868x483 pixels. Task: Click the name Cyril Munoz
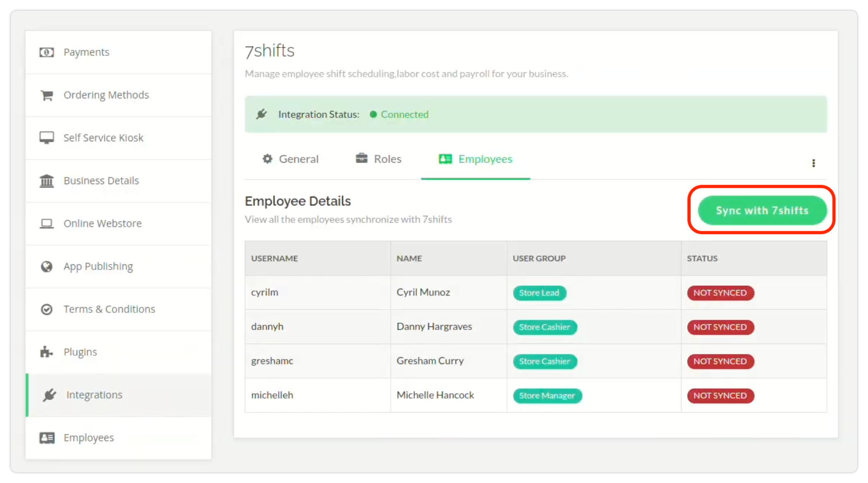point(423,292)
